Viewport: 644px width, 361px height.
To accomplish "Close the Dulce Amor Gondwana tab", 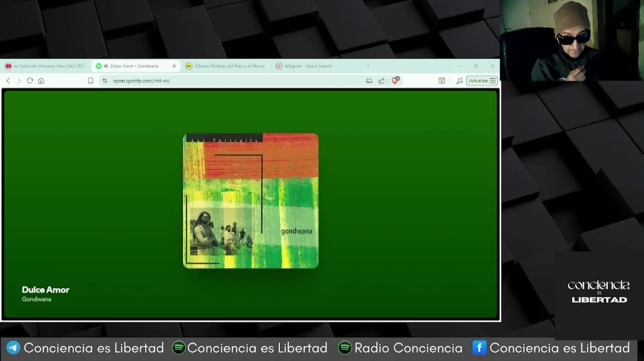I will (174, 66).
